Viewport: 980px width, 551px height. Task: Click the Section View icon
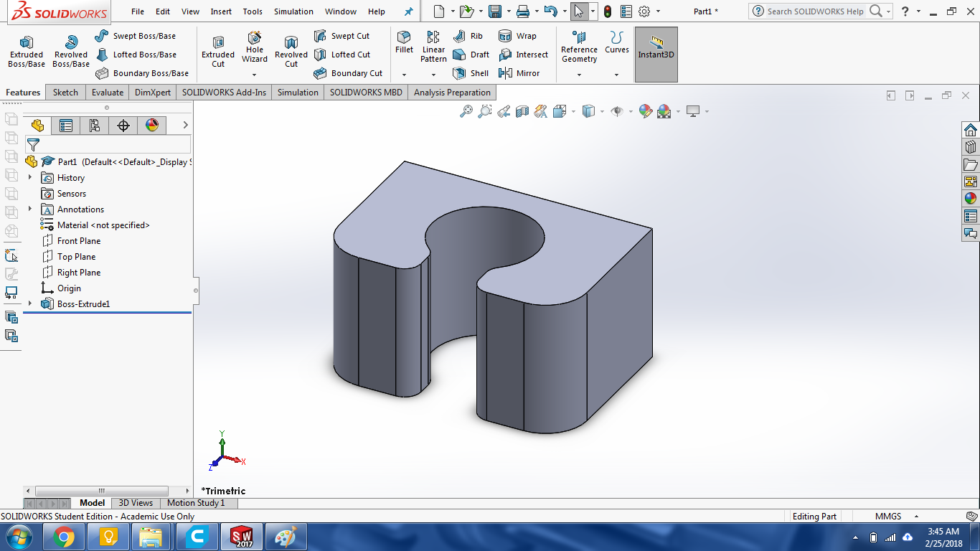[x=522, y=111]
